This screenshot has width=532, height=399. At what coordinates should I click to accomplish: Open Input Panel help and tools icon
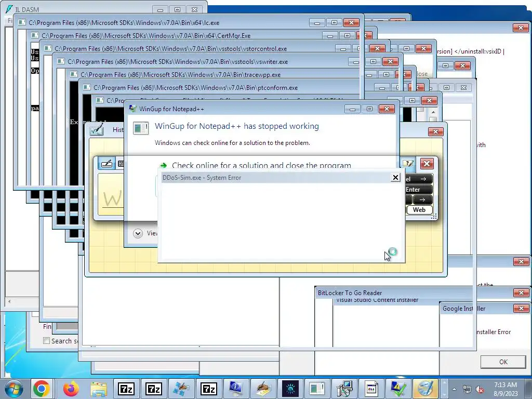408,164
